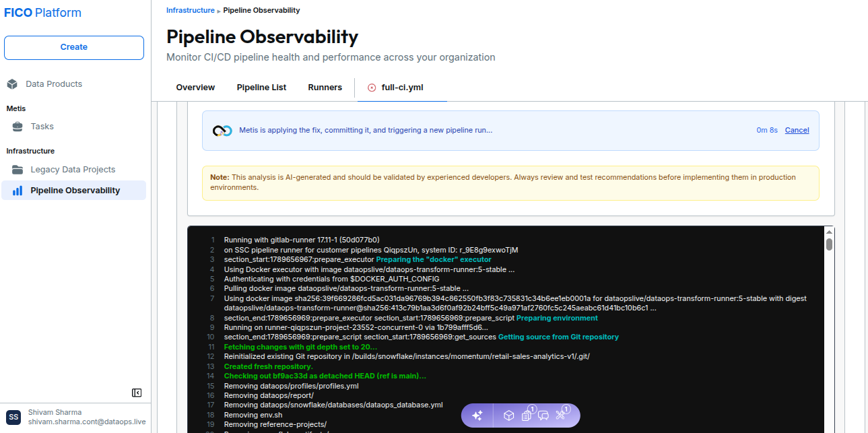Click the log scrollbar up arrow
Viewport: 868px width, 433px height.
point(829,232)
